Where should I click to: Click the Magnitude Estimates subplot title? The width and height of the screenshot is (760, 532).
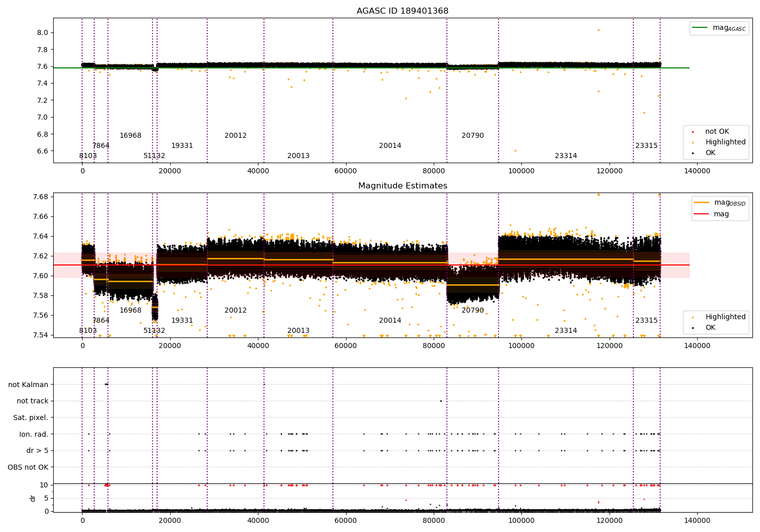pos(402,186)
